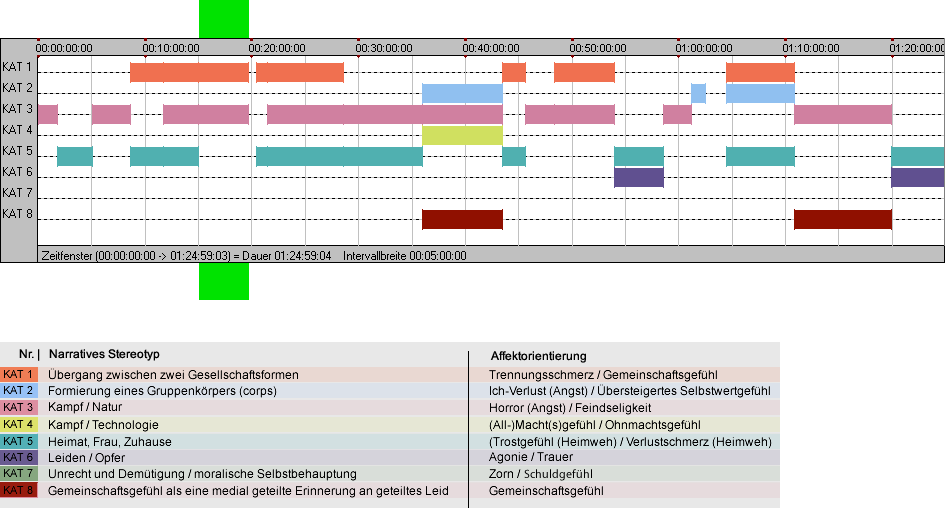Select the KAT 7 row label in timeline
The width and height of the screenshot is (945, 530).
tap(17, 193)
